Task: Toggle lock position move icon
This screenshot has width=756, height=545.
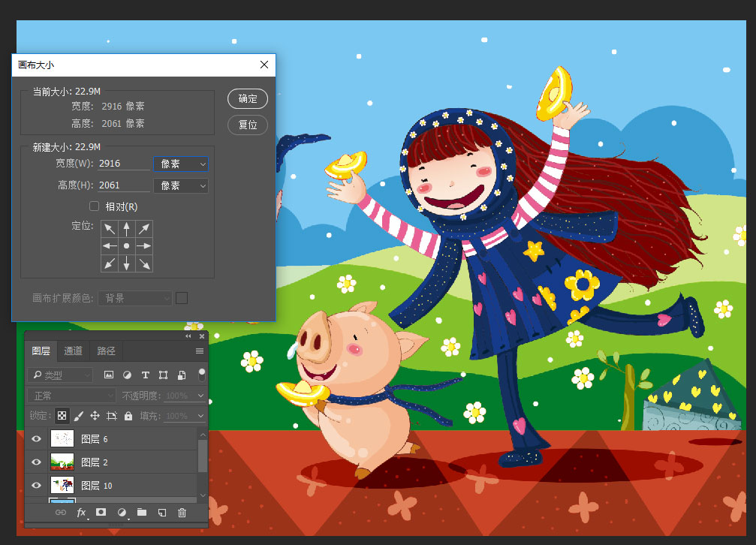Action: (95, 416)
